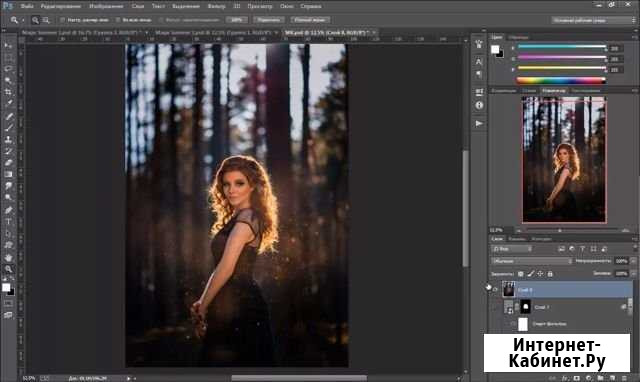
Task: Enable zoom all windows checkbox
Action: (118, 20)
